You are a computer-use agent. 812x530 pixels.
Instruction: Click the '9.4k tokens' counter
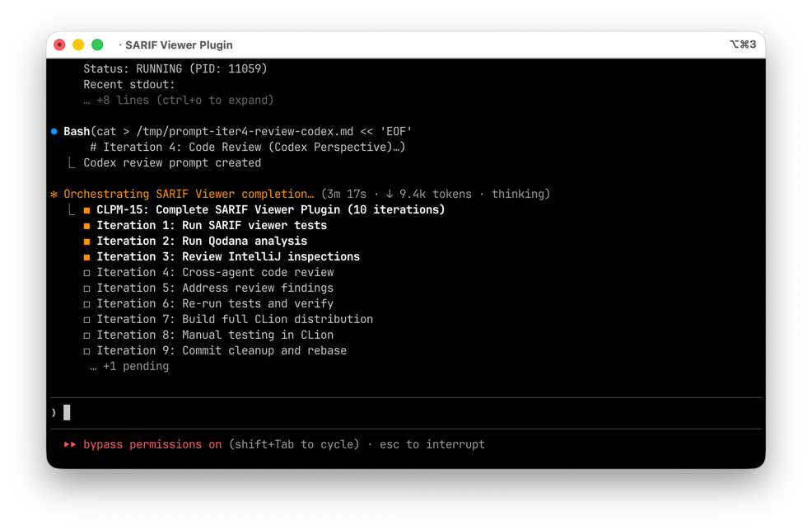pos(436,195)
